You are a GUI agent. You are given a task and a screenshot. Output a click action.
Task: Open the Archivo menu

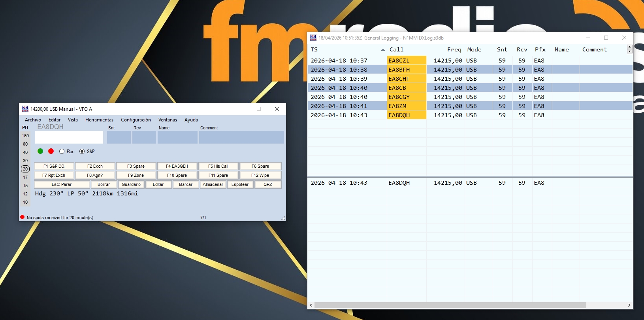pyautogui.click(x=33, y=120)
